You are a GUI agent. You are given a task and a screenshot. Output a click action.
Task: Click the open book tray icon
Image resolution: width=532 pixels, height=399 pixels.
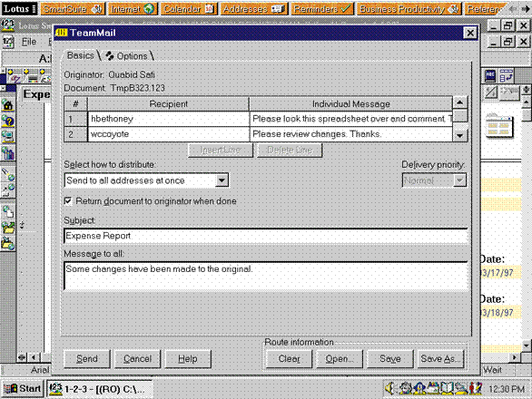pyautogui.click(x=447, y=388)
